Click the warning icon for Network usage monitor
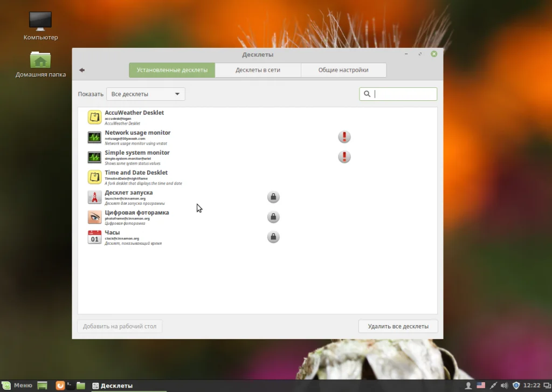 pos(344,136)
